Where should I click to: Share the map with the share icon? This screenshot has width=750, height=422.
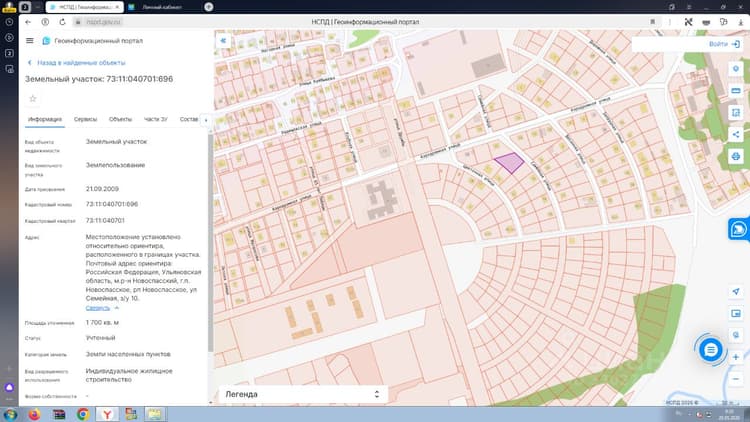click(736, 134)
